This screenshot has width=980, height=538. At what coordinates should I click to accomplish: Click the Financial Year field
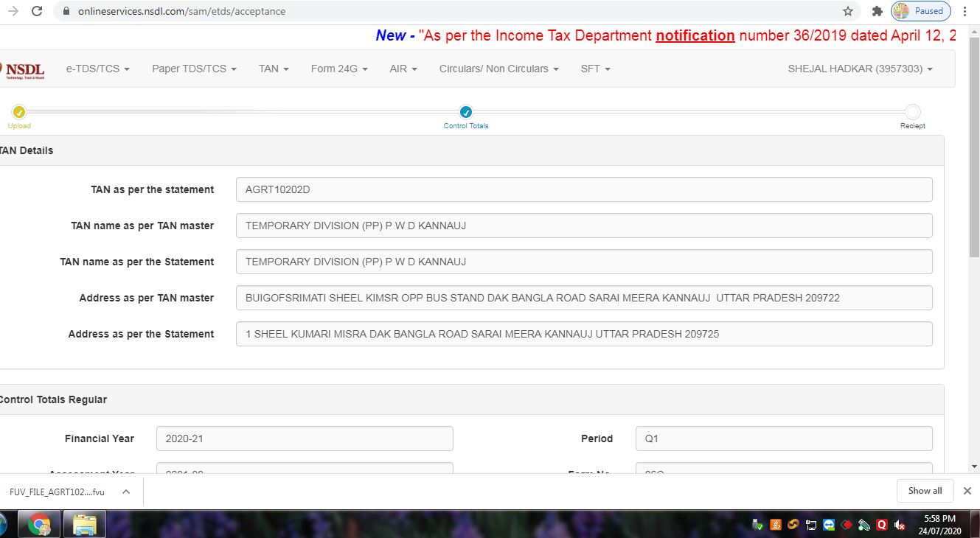(305, 439)
